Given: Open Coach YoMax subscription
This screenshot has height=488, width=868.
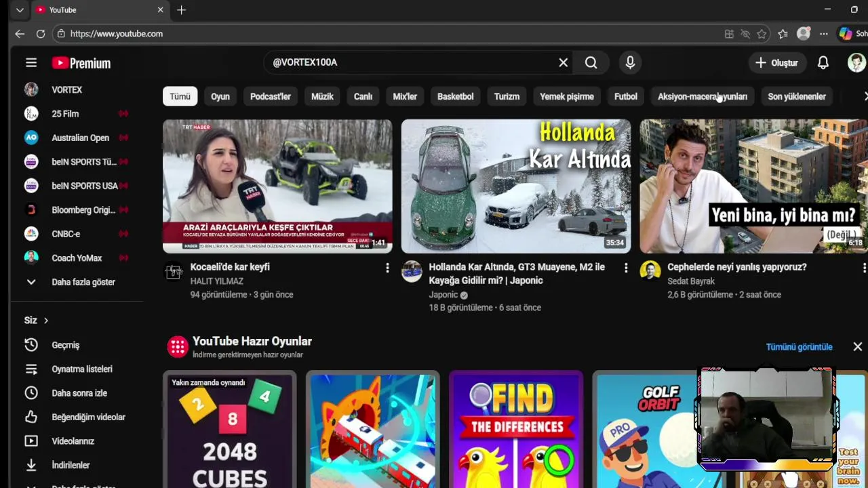Looking at the screenshot, I should coord(76,258).
